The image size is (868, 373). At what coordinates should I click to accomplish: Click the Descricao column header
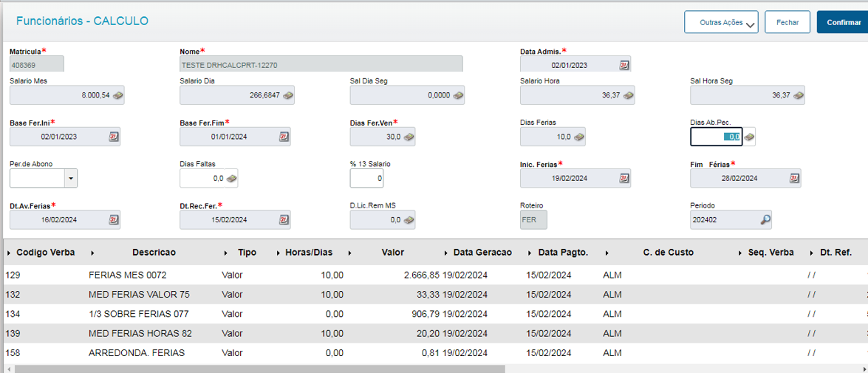tap(154, 253)
